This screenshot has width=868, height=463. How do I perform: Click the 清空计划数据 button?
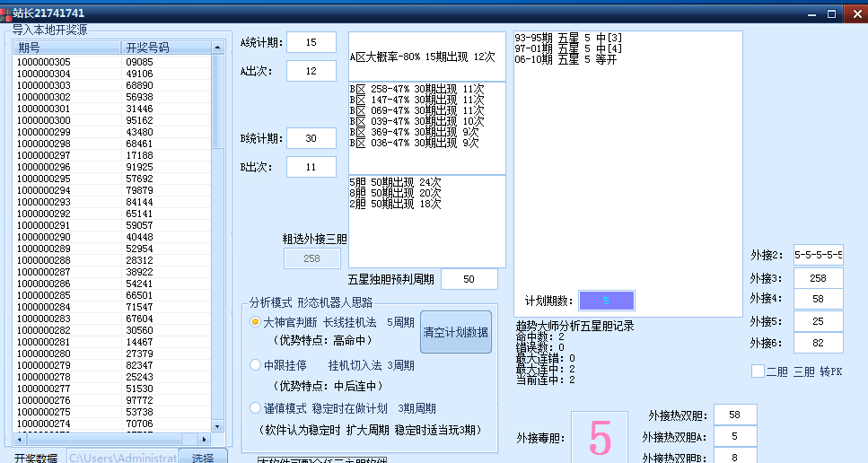pyautogui.click(x=456, y=332)
